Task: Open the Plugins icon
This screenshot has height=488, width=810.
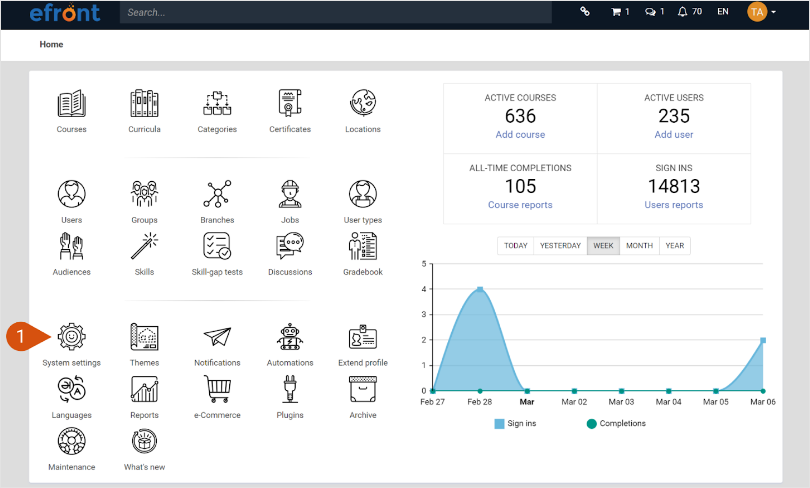Action: tap(290, 390)
